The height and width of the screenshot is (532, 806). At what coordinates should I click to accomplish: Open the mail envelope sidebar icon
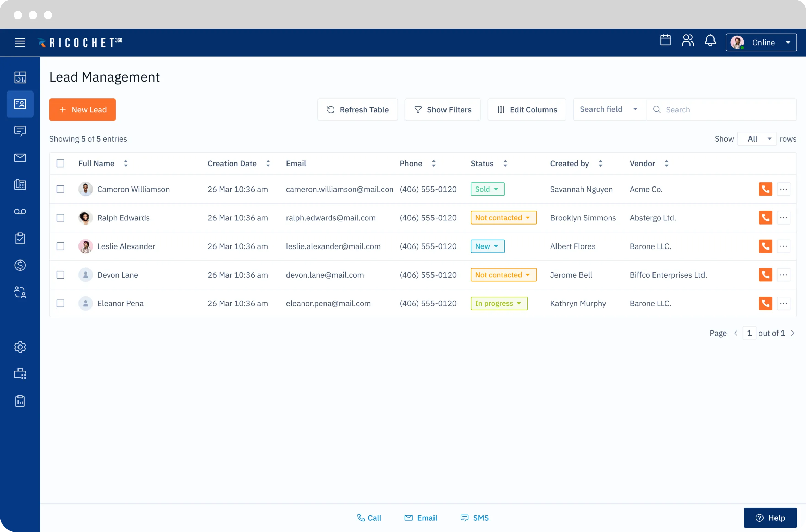20,158
